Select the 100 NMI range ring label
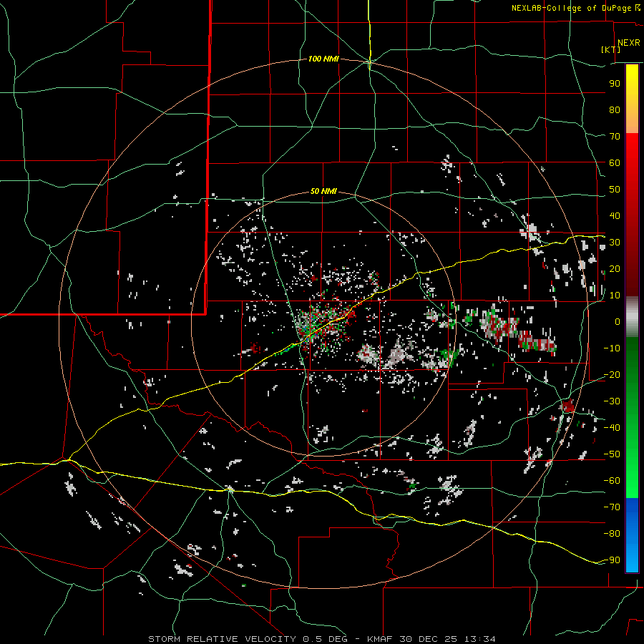Screen dimensions: 644x644 323,59
